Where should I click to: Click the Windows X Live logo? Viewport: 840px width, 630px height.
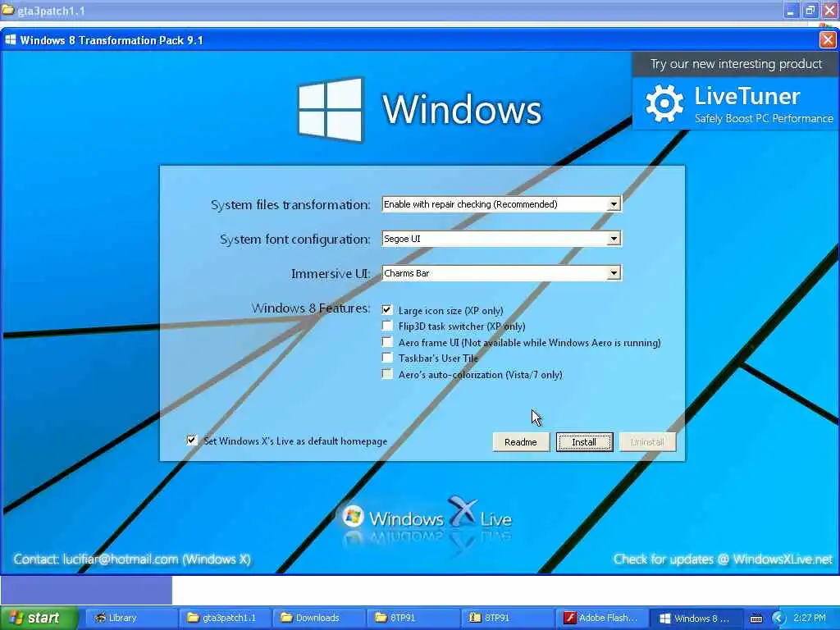pyautogui.click(x=427, y=517)
